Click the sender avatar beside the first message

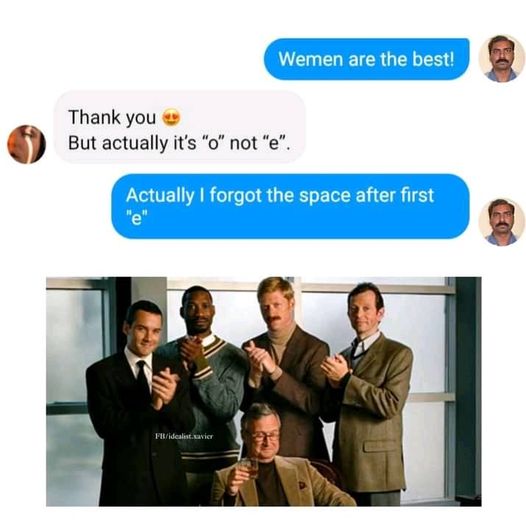pos(501,58)
